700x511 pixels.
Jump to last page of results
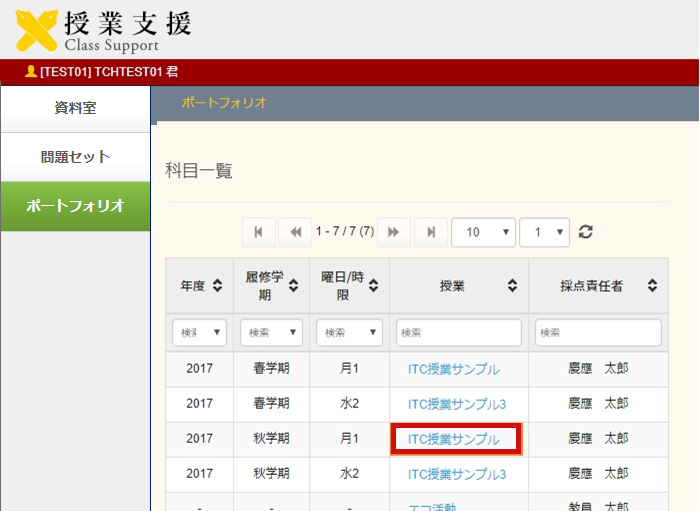tap(431, 232)
